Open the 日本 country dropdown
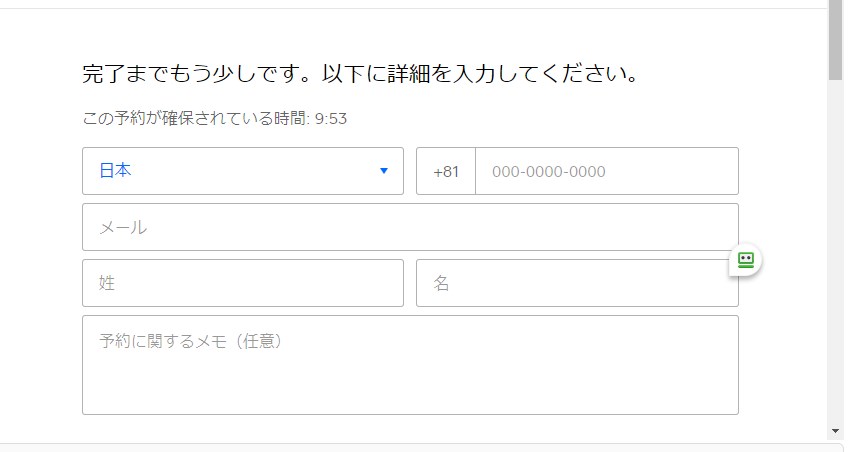Screen dimensions: 865x452 pos(243,171)
